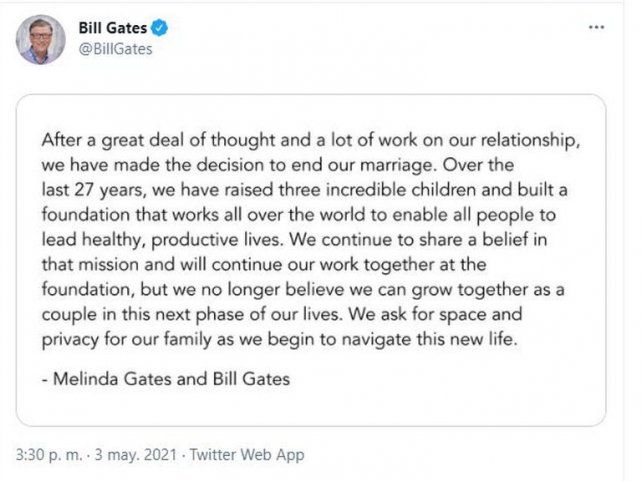Click Bill Gates' profile picture avatar
The width and height of the screenshot is (642, 481).
pyautogui.click(x=41, y=40)
